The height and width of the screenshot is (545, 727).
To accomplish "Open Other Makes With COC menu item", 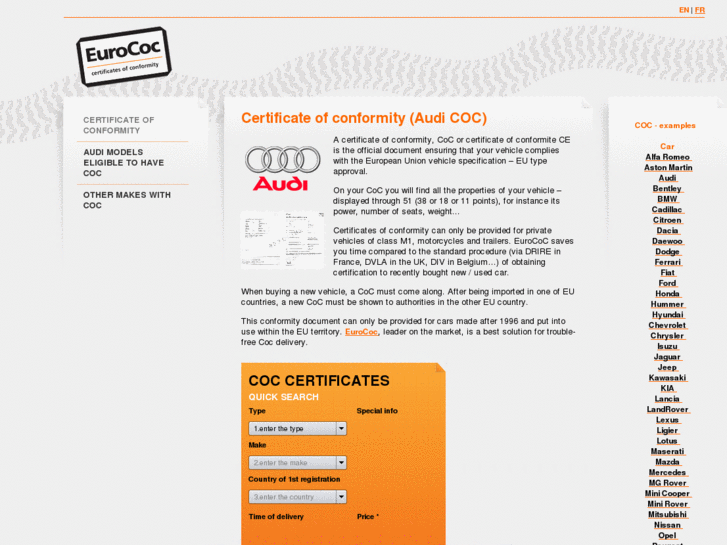I will point(127,200).
